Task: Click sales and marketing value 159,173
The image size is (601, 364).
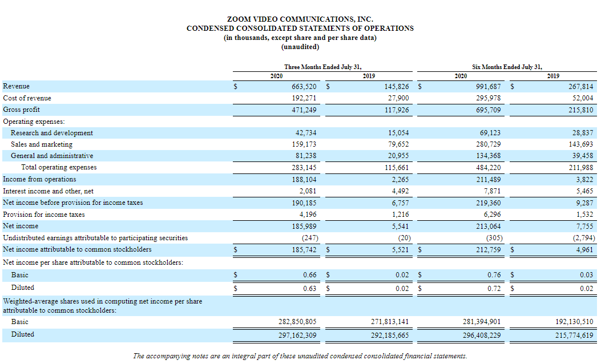Action: click(304, 144)
